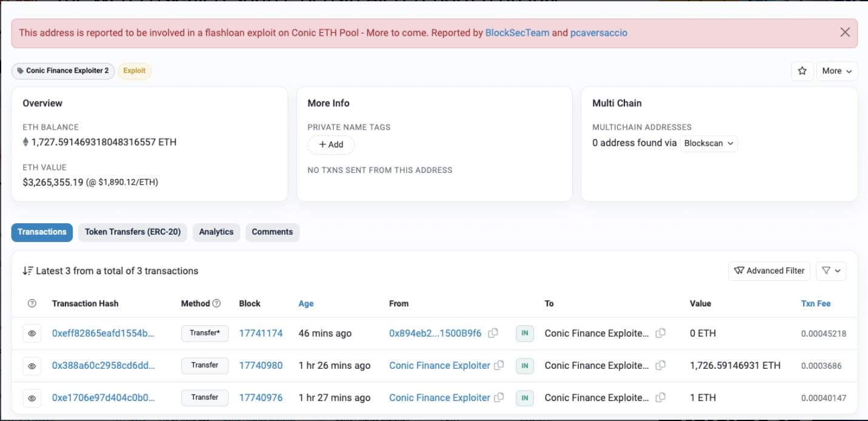
Task: Dismiss the flashloan exploit warning banner
Action: pyautogui.click(x=845, y=32)
